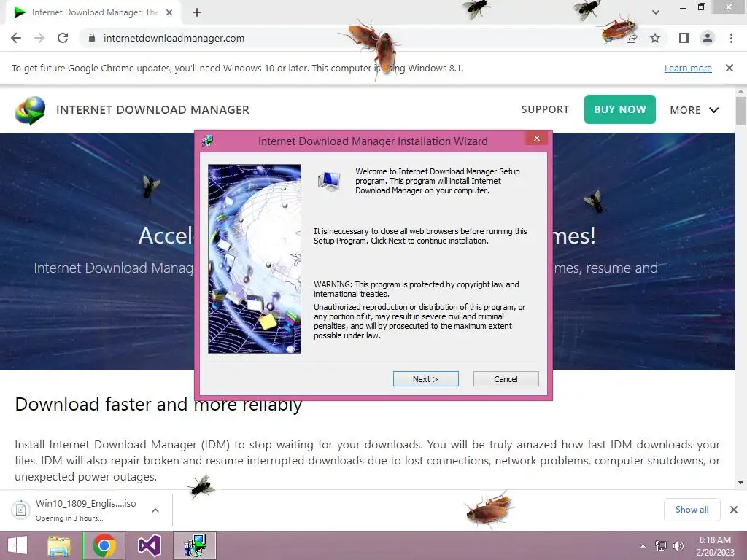Share this page from the address bar
Viewport: 747px width, 560px height.
(632, 38)
